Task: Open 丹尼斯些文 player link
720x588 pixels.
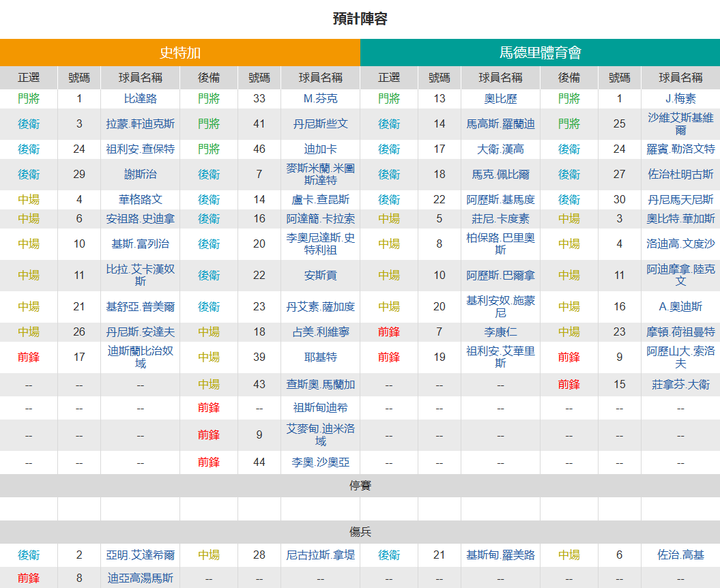Action: (x=321, y=124)
